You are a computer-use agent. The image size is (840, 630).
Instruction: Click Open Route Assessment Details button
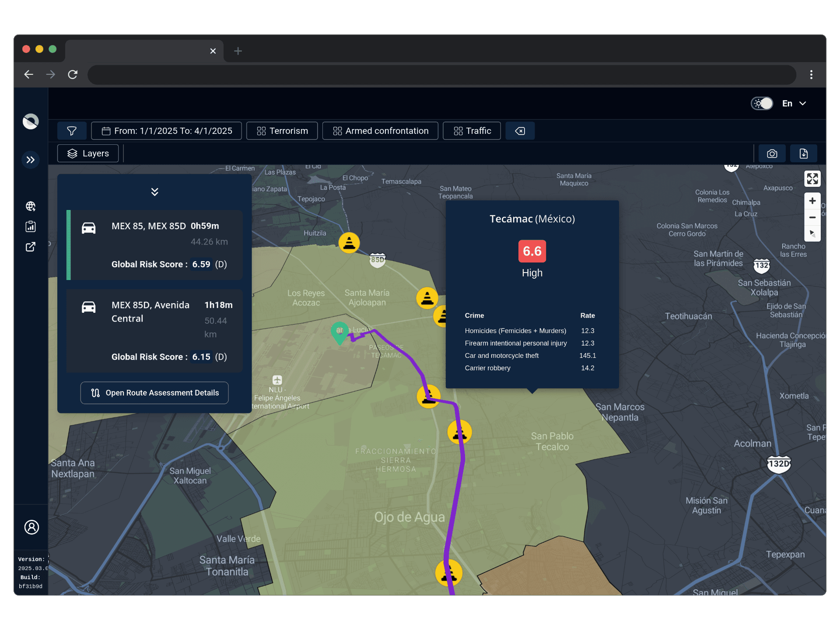(154, 393)
